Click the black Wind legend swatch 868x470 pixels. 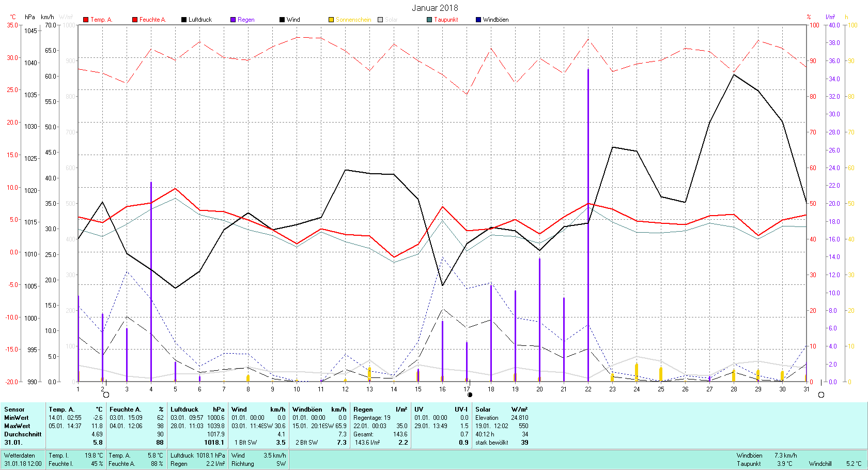282,20
